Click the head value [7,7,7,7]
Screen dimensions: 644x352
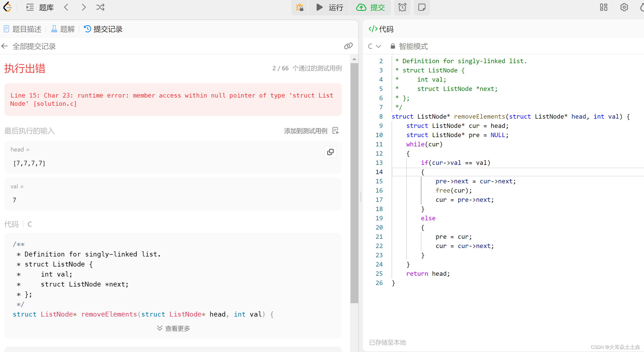click(x=29, y=163)
